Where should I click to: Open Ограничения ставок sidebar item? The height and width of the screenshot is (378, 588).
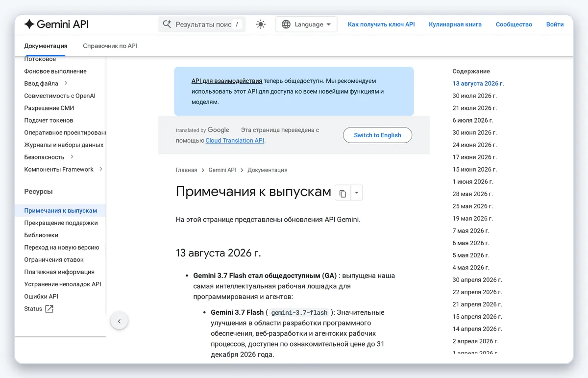click(54, 260)
